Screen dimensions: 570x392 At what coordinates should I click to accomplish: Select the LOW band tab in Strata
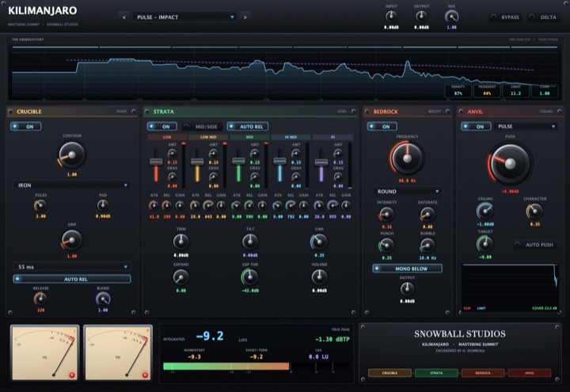(167, 137)
